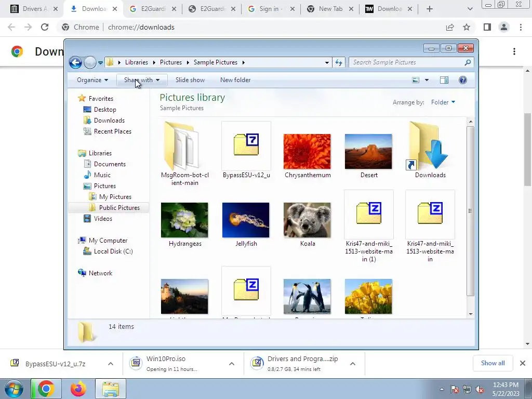Close the downloads shelf

click(x=523, y=363)
